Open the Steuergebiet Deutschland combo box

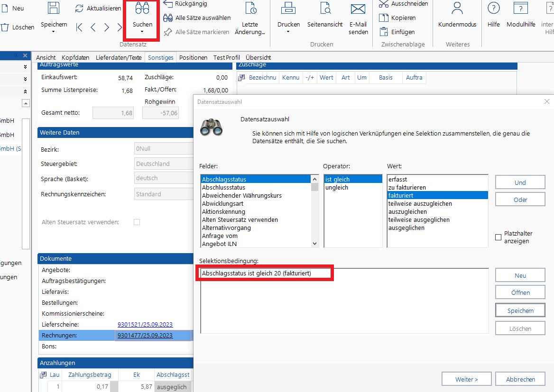point(164,164)
